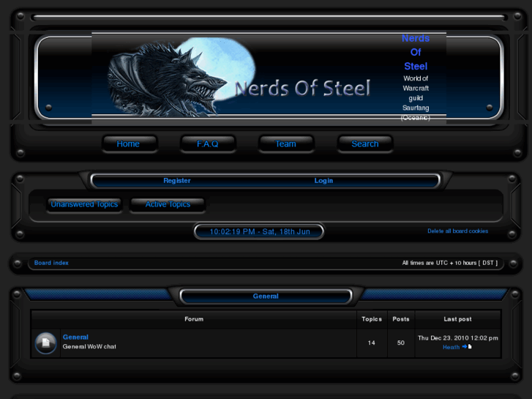This screenshot has height=399, width=532.
Task: Click the topics count '14'
Action: point(372,343)
